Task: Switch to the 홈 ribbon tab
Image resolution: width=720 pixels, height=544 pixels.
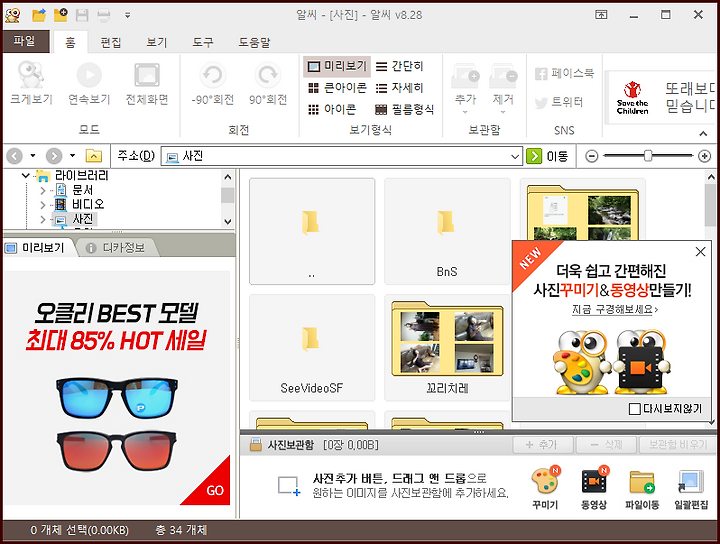Action: point(70,42)
